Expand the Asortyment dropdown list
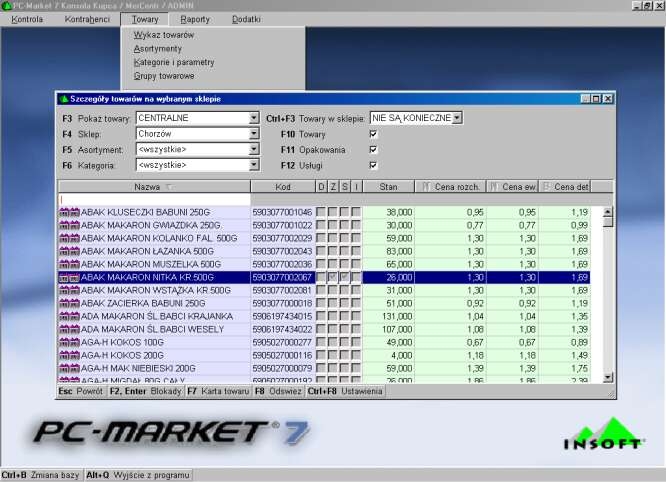Image resolution: width=666 pixels, height=482 pixels. click(x=254, y=149)
